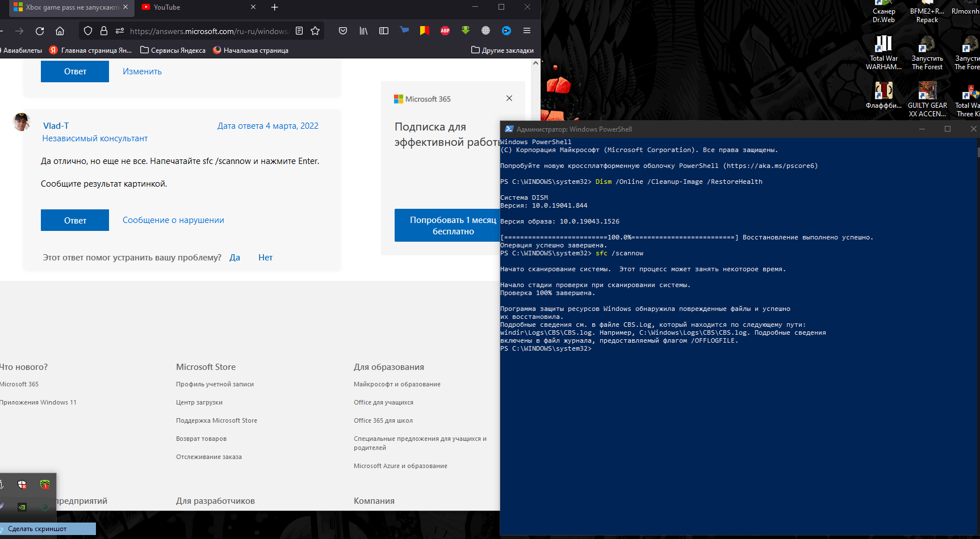Screen dimensions: 980x539
Task: Open Поддержка Microsoft Store link
Action: click(x=216, y=420)
